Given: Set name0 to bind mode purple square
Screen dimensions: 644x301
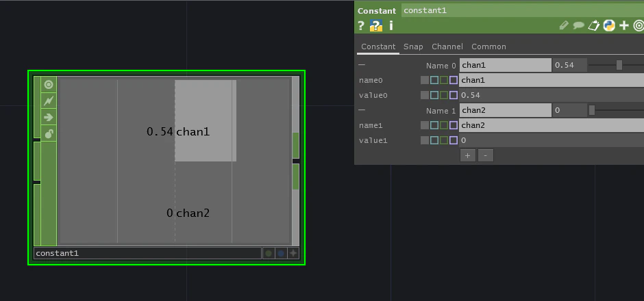Looking at the screenshot, I should tap(454, 80).
